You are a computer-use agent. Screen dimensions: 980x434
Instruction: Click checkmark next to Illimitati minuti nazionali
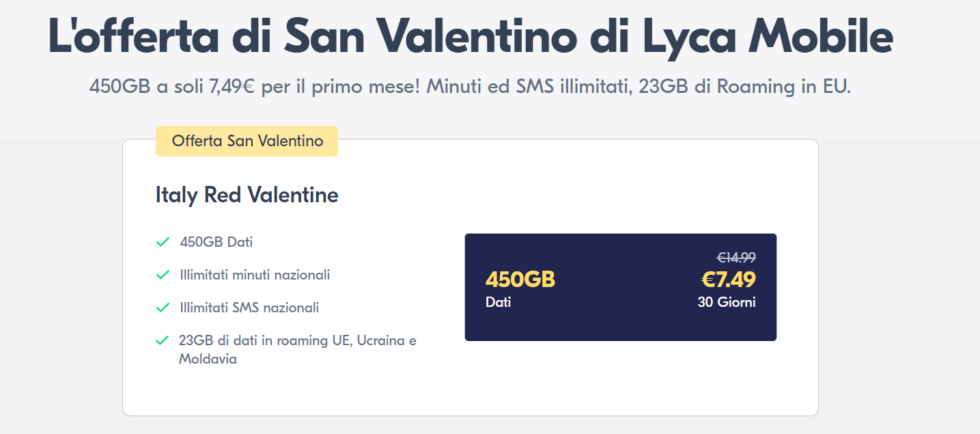tap(163, 275)
